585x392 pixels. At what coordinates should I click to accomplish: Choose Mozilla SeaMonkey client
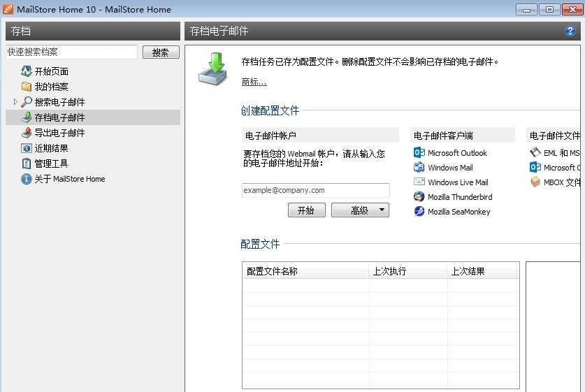(x=459, y=212)
